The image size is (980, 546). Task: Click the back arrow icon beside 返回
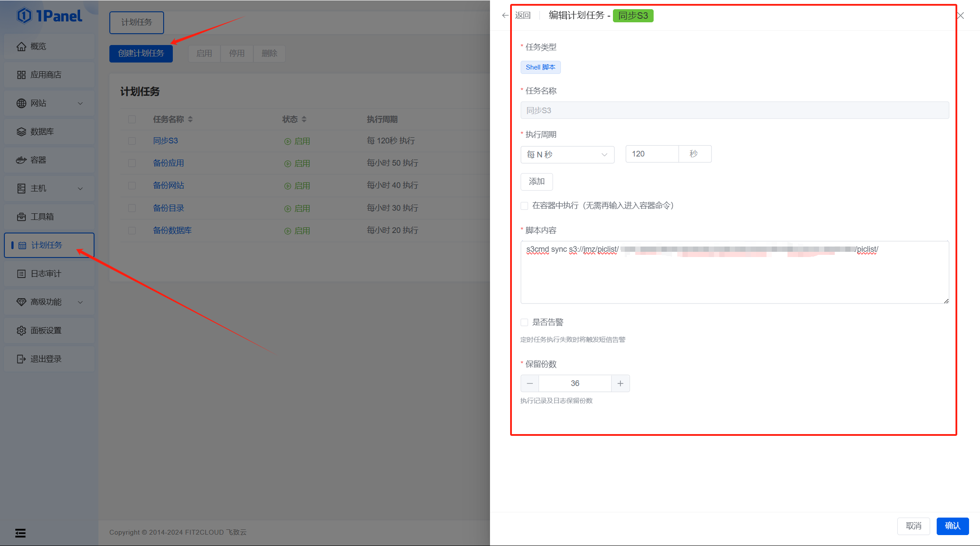[505, 16]
